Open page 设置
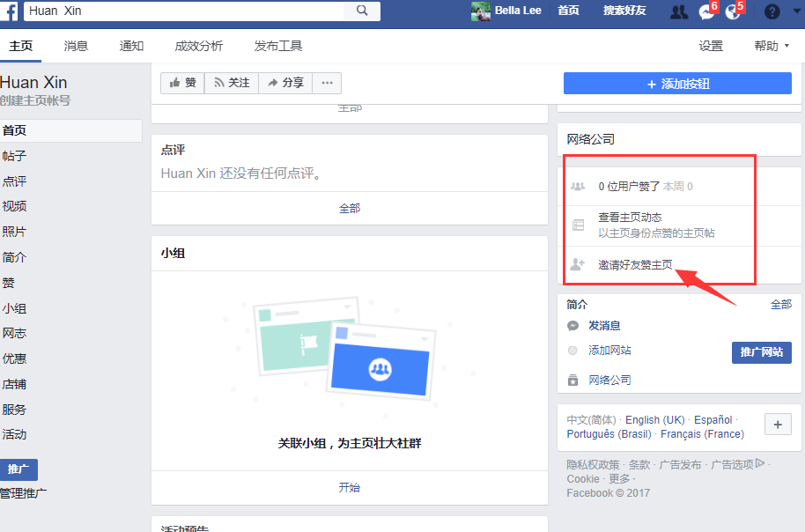 pos(711,46)
